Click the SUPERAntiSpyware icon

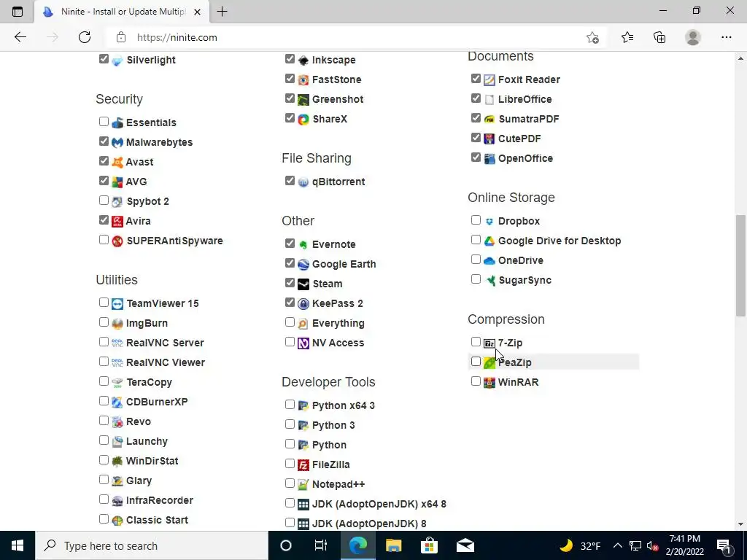click(x=117, y=241)
